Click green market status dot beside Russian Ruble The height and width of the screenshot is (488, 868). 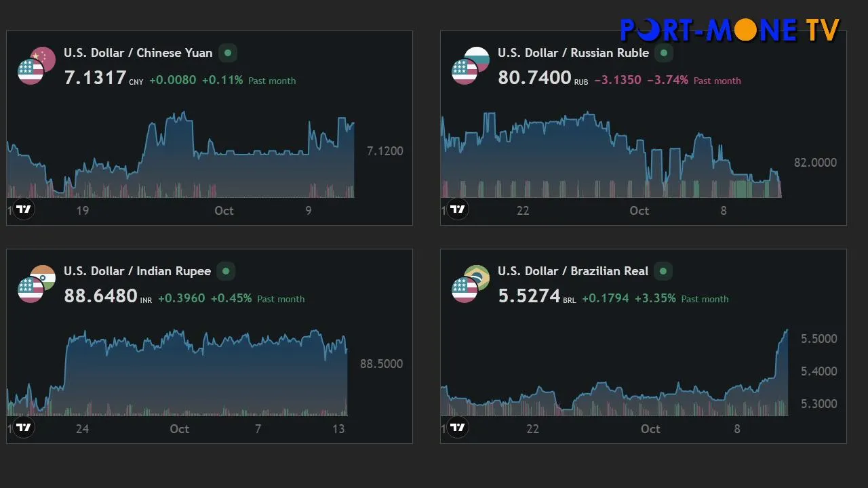click(x=664, y=53)
